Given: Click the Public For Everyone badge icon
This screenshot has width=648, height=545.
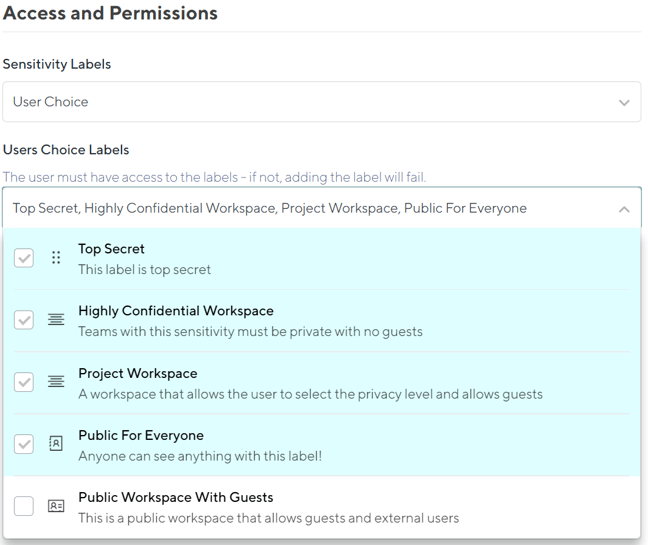Looking at the screenshot, I should 56,444.
